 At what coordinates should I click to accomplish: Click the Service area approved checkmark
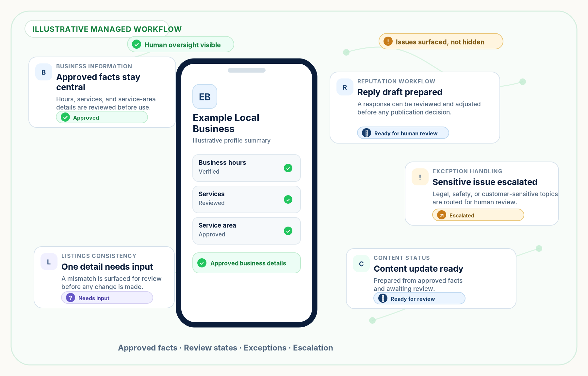288,231
